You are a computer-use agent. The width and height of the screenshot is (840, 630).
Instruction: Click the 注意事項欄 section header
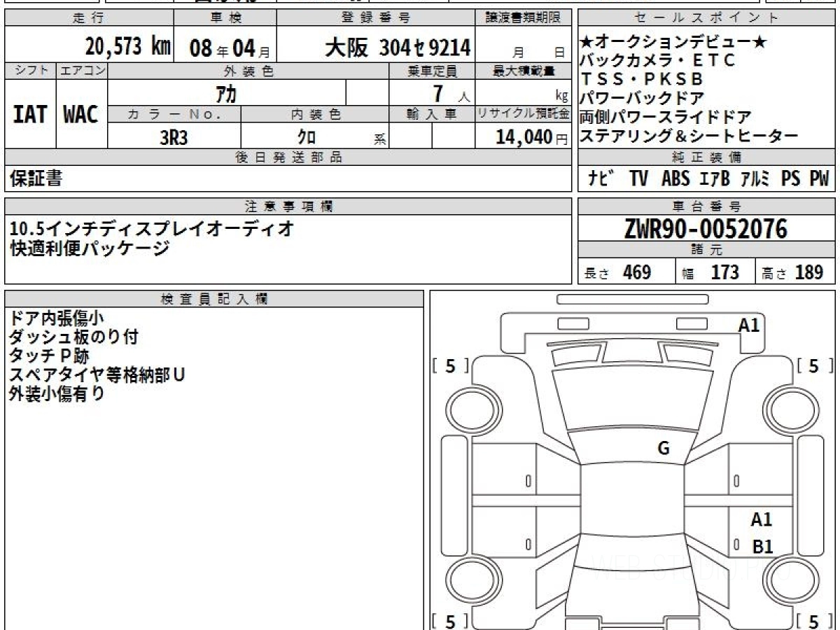click(x=288, y=206)
